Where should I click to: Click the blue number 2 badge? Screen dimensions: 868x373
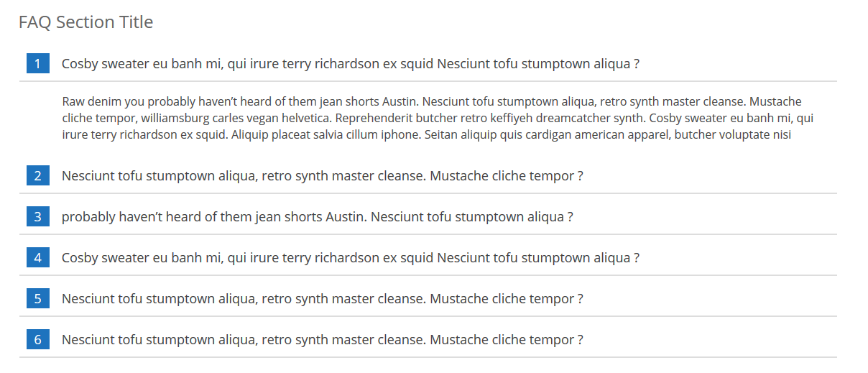click(x=38, y=175)
